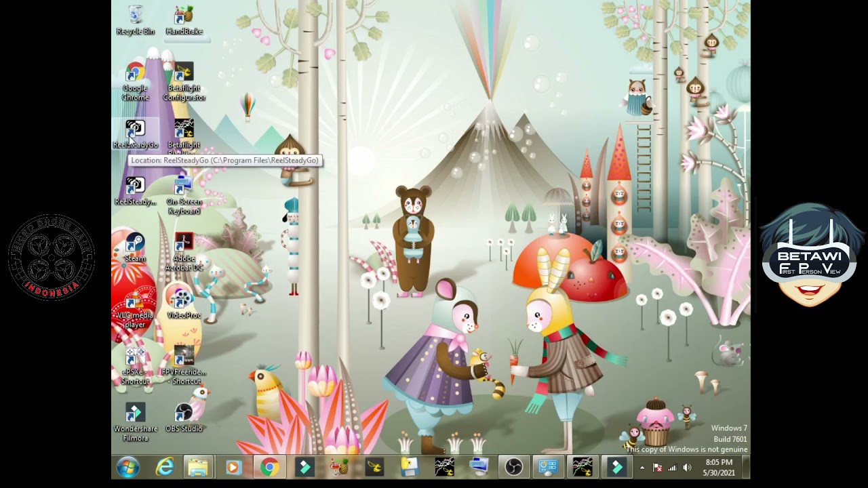Screen dimensions: 868x488
Task: Select the VideoProc desktop shortcut
Action: point(184,305)
